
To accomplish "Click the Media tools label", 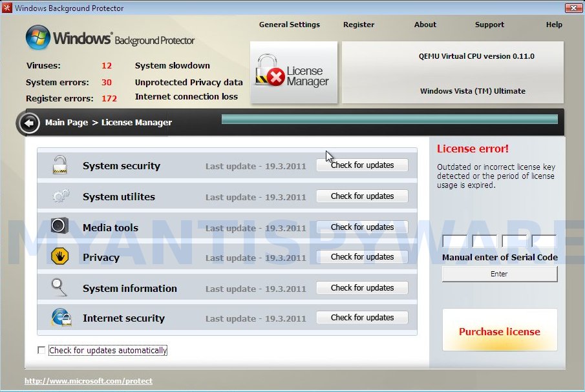I will [111, 228].
